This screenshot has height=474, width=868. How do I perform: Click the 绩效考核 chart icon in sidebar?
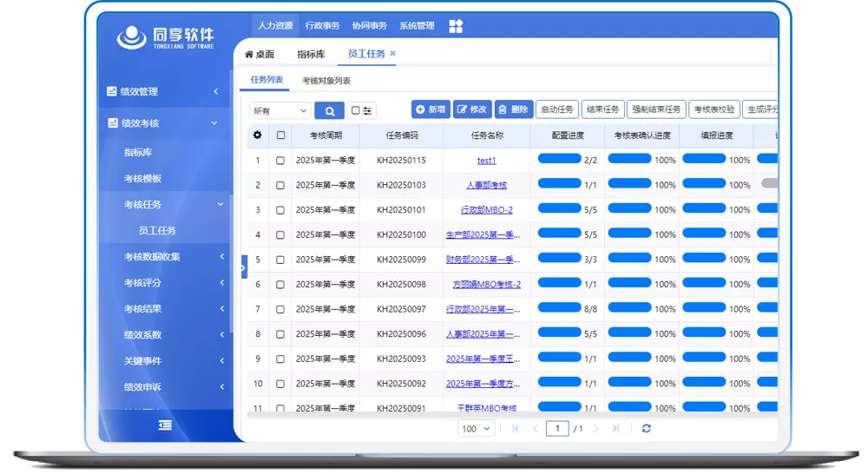113,123
